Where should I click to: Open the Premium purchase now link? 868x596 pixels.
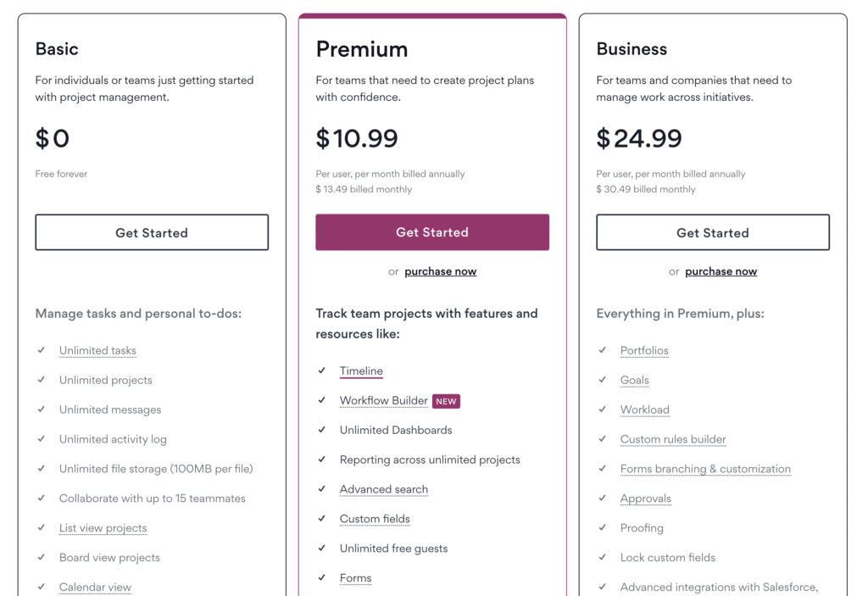pos(440,271)
